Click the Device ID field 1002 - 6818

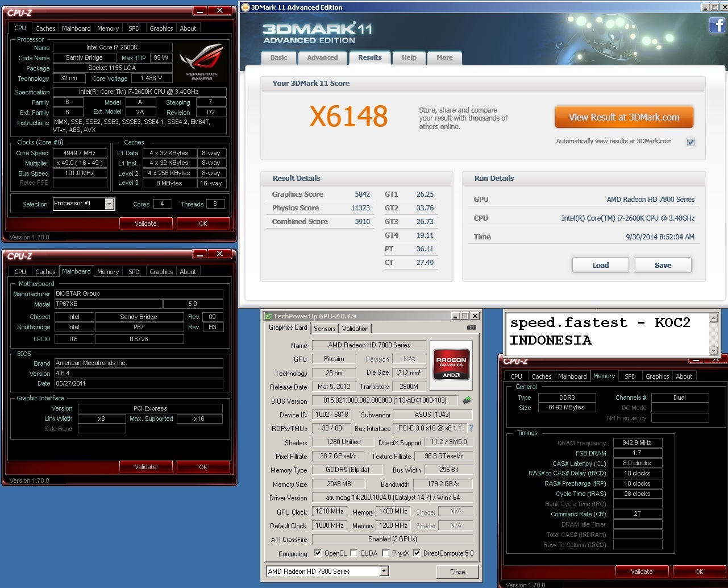(x=332, y=415)
